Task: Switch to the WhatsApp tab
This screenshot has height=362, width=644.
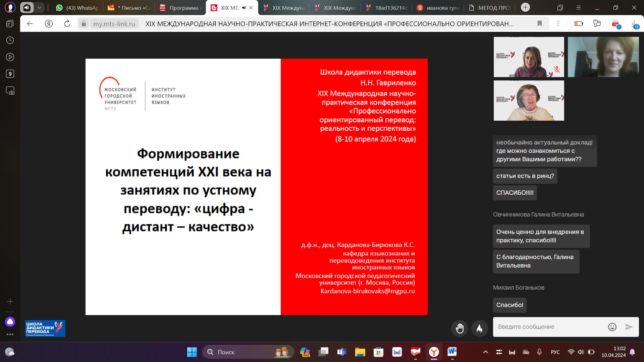Action: [77, 8]
